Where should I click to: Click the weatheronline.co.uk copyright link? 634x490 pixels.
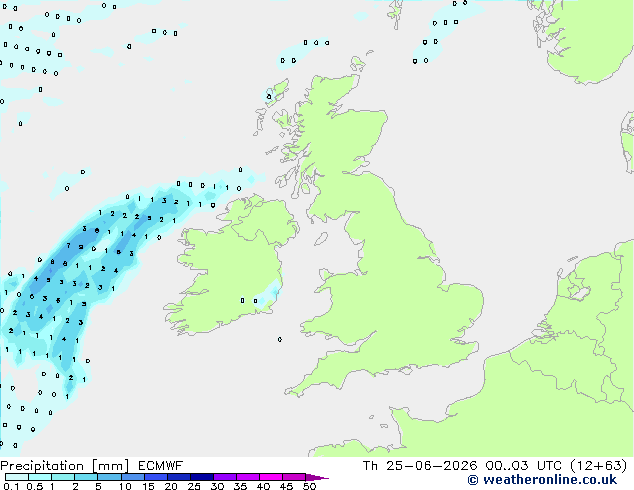542,480
